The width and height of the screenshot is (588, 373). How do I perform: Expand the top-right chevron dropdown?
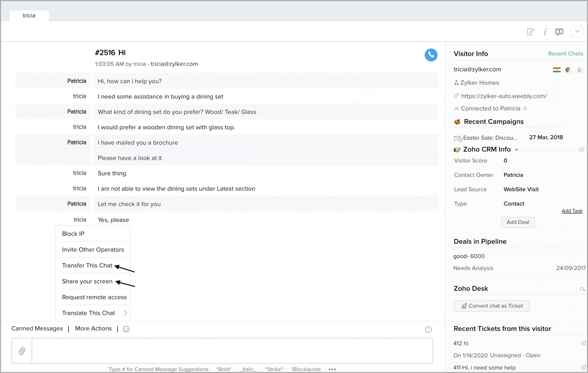(577, 31)
